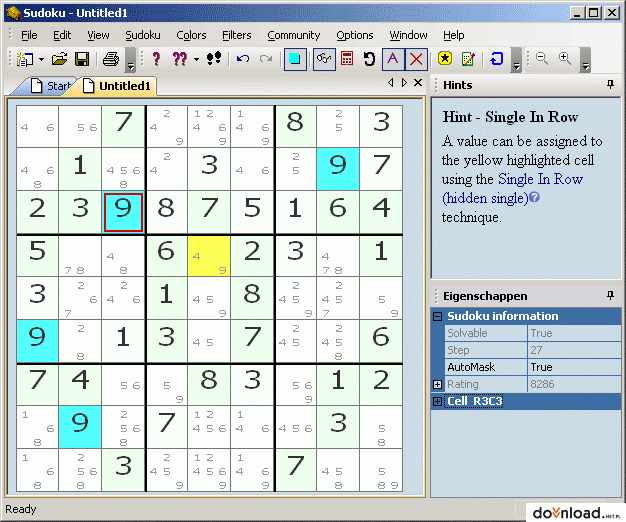Click the blue arrow page icon
626x522 pixels.
click(x=496, y=59)
